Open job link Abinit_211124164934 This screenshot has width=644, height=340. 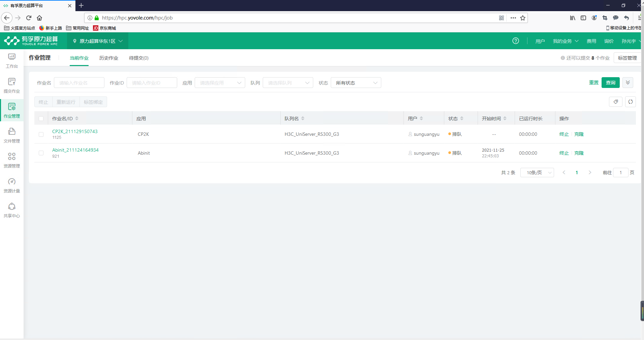point(75,150)
